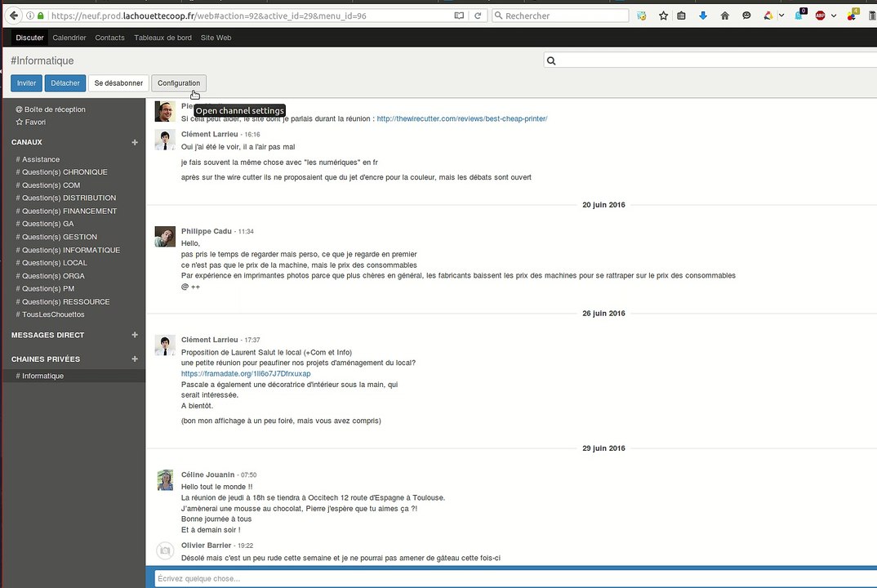Show bookmarks list icon in Firefox toolbar
This screenshot has height=588, width=877.
[x=681, y=16]
